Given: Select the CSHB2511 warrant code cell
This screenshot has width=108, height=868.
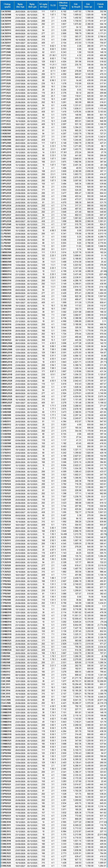Looking at the screenshot, I should point(6,421).
